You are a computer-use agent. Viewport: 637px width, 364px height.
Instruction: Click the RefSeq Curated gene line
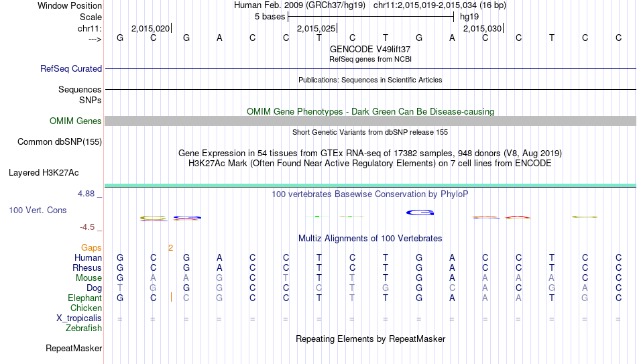(371, 68)
